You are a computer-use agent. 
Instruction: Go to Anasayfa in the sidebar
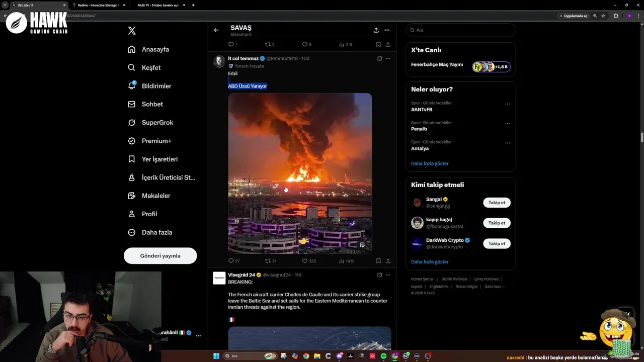click(x=148, y=49)
